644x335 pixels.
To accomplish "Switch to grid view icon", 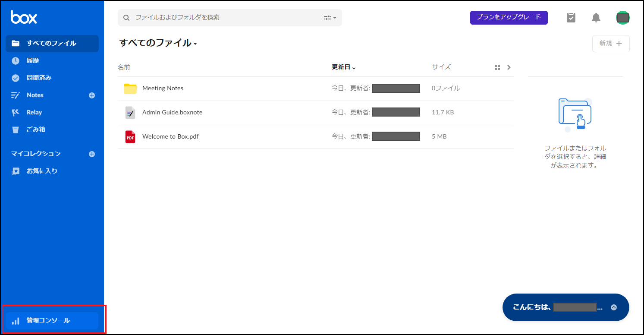I will [x=497, y=67].
